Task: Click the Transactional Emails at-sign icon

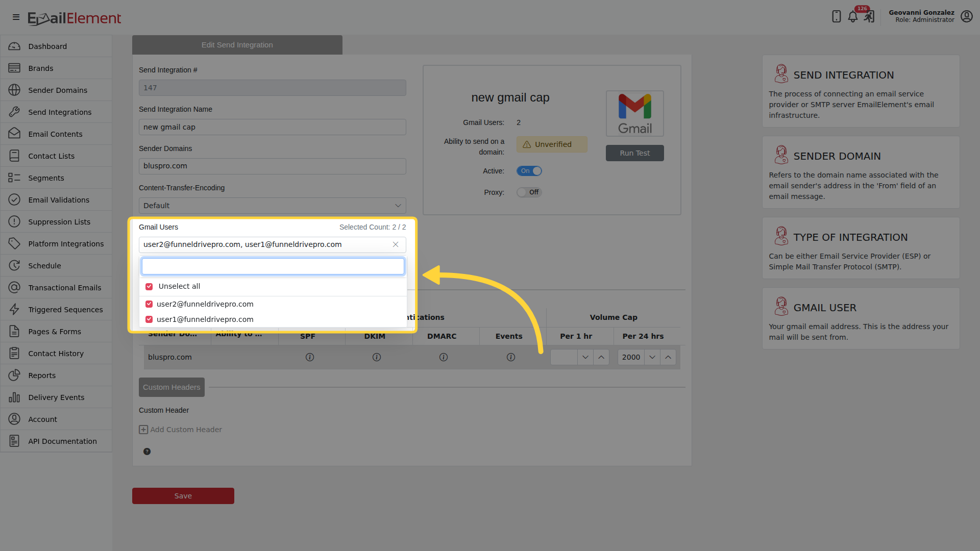Action: (14, 287)
